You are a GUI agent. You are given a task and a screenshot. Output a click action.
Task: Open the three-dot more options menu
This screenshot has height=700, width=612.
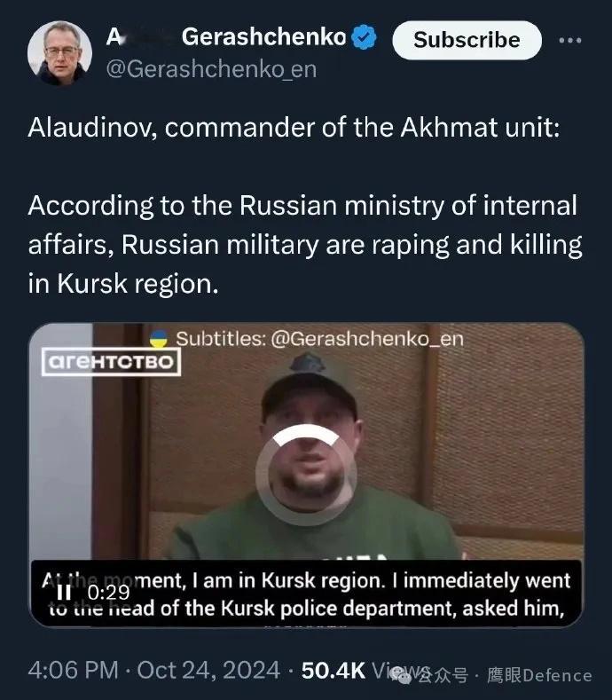(570, 40)
